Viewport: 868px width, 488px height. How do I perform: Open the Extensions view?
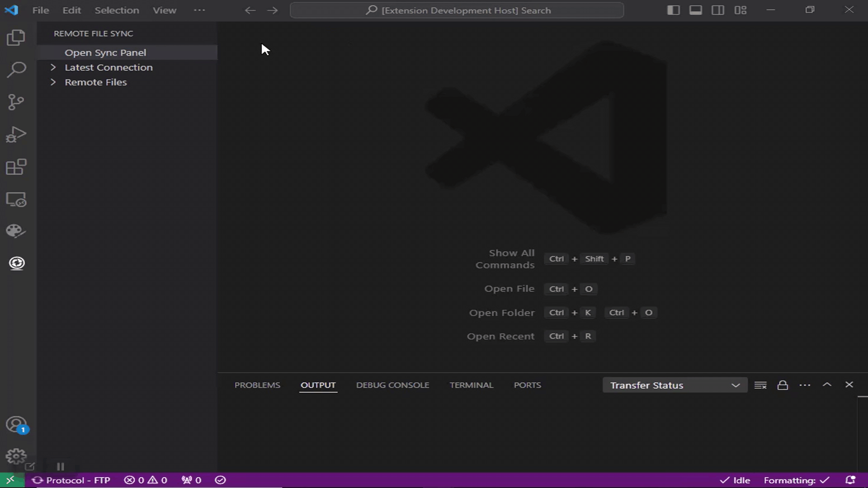[16, 167]
